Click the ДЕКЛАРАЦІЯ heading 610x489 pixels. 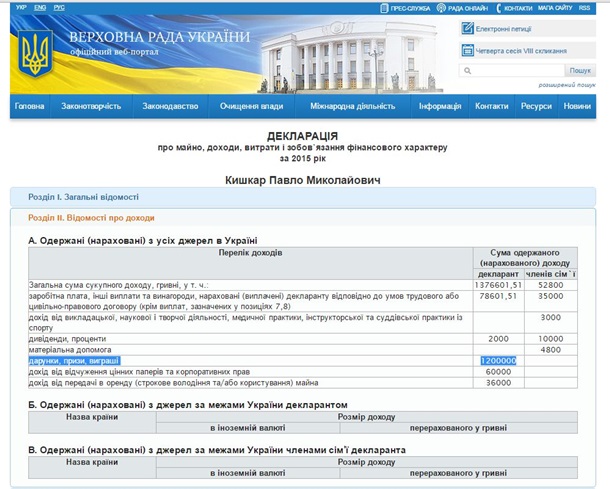click(303, 136)
